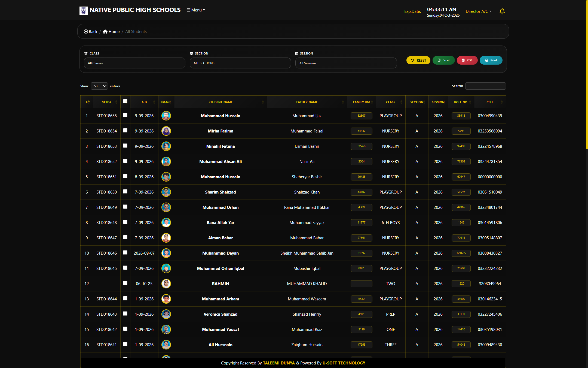Tick the checkbox for RAHMIN row
588x368 pixels.
click(x=125, y=283)
